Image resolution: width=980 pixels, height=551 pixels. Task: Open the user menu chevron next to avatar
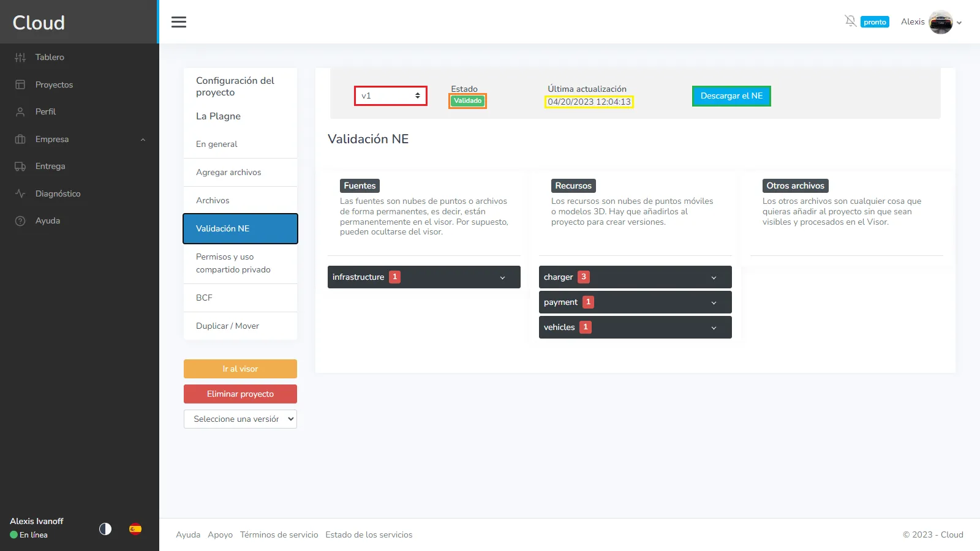(959, 23)
